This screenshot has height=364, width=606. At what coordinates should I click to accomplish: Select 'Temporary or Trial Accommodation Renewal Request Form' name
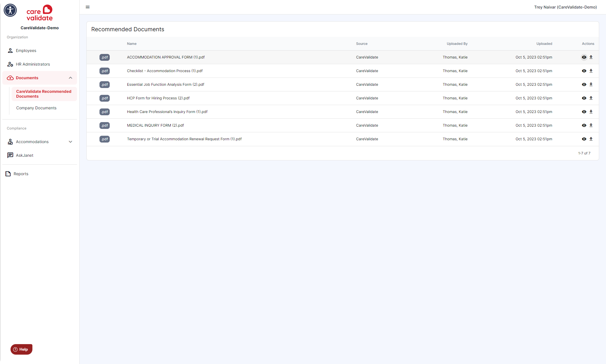pos(184,139)
